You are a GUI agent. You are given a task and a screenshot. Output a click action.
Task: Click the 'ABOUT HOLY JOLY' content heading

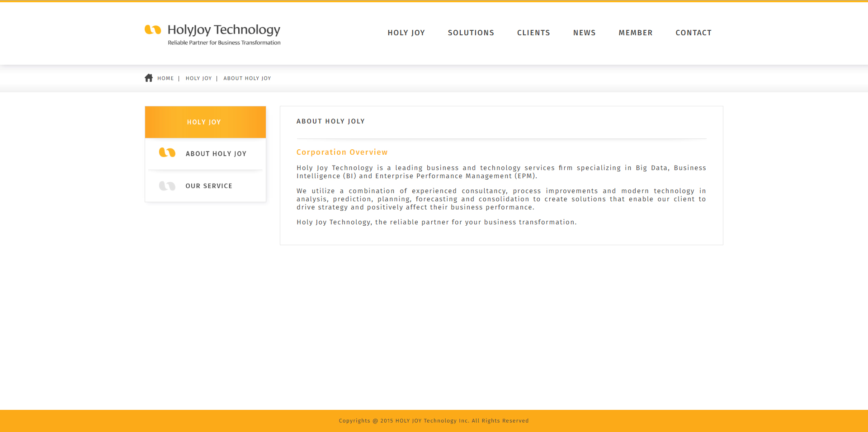point(330,121)
